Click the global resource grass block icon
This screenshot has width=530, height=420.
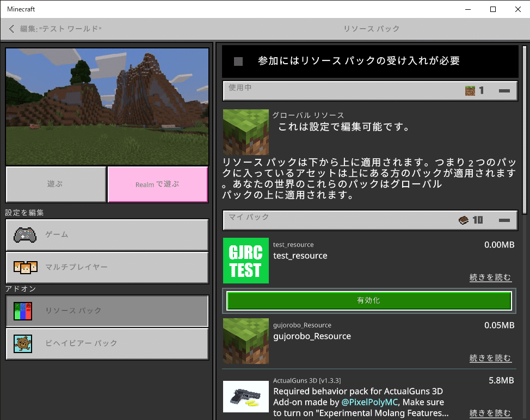(246, 132)
